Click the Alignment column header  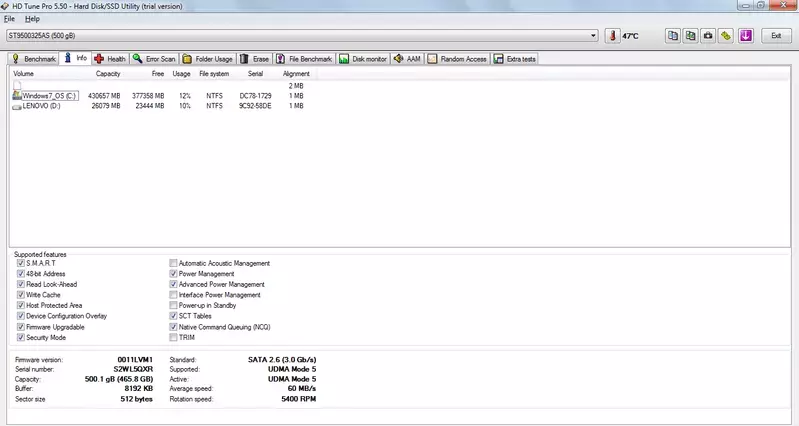[x=296, y=74]
